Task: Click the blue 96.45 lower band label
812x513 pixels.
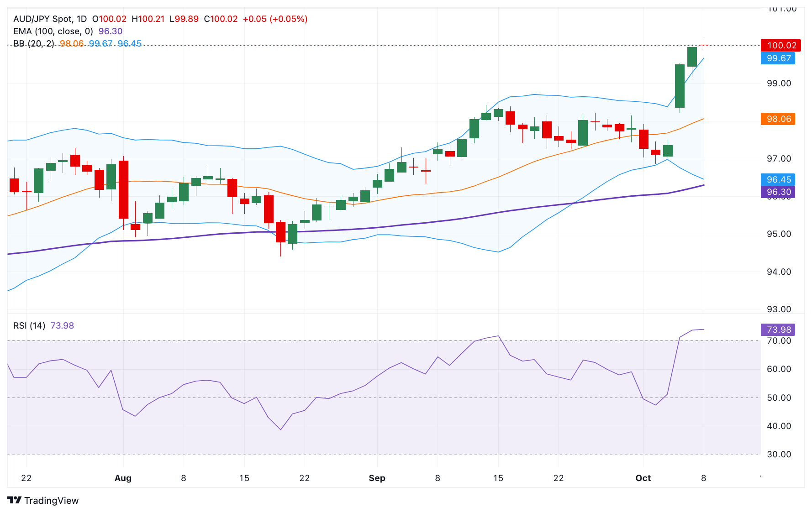Action: point(779,180)
